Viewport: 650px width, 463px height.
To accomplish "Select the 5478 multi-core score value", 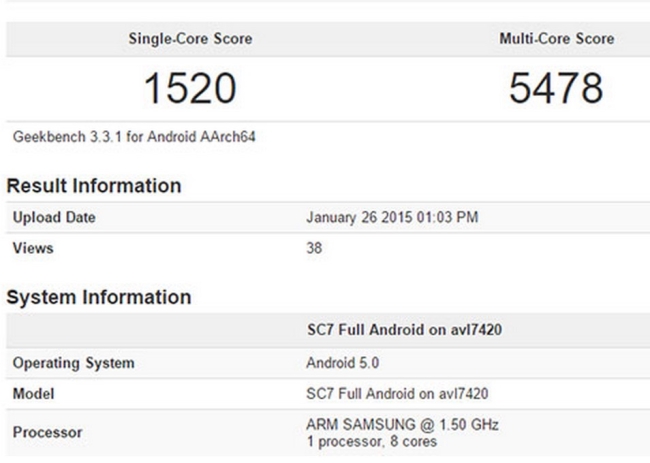I will tap(556, 89).
